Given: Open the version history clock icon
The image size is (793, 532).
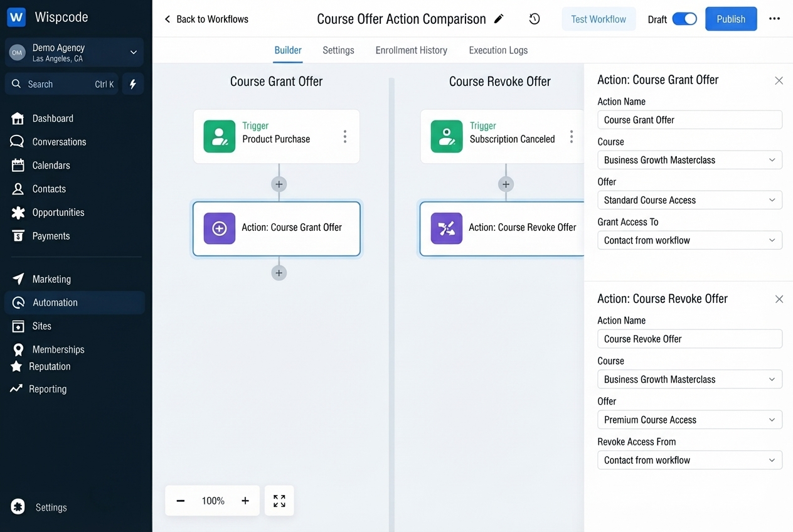Looking at the screenshot, I should click(535, 19).
